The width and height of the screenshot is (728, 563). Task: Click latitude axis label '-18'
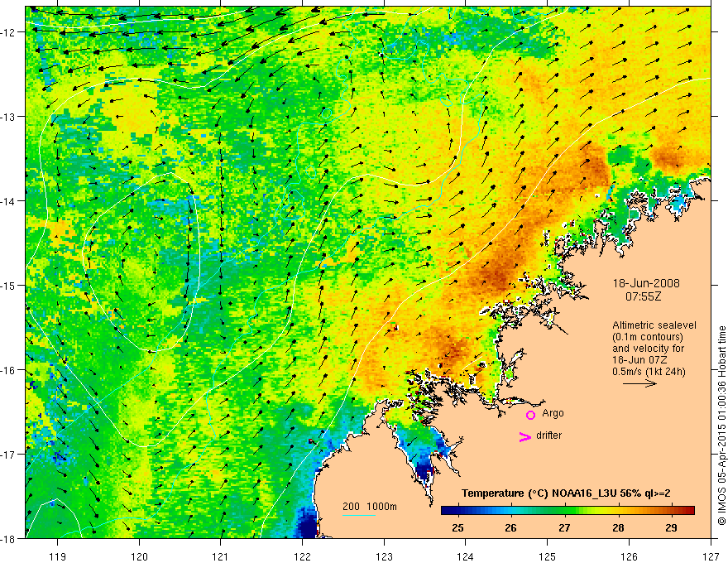[x=8, y=539]
